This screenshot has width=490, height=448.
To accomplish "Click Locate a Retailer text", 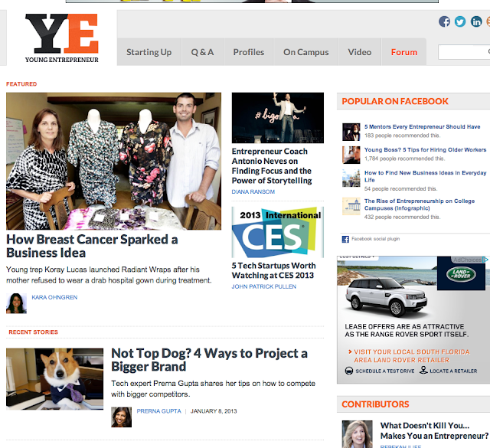I will (x=453, y=371).
